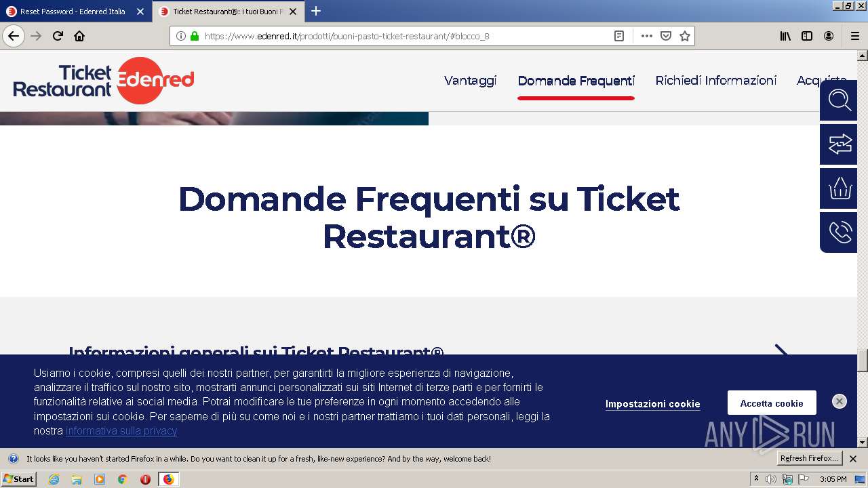Click Impostazioni cookie link
This screenshot has width=868, height=488.
(652, 404)
